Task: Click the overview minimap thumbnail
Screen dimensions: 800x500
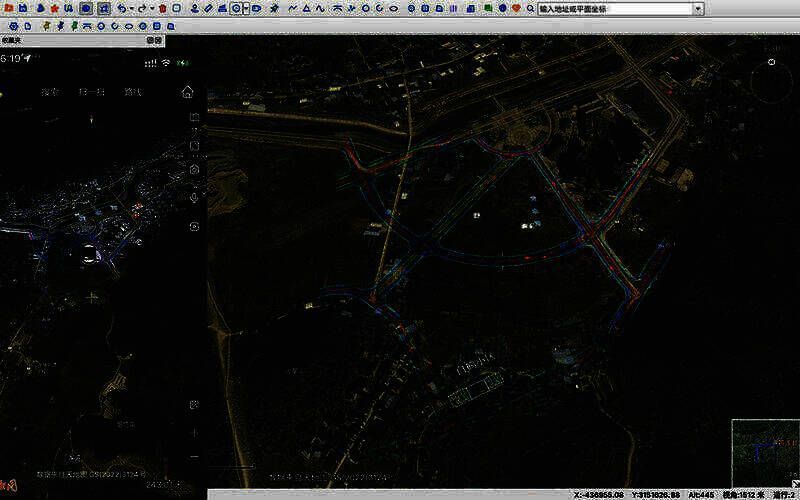Action: pyautogui.click(x=765, y=452)
